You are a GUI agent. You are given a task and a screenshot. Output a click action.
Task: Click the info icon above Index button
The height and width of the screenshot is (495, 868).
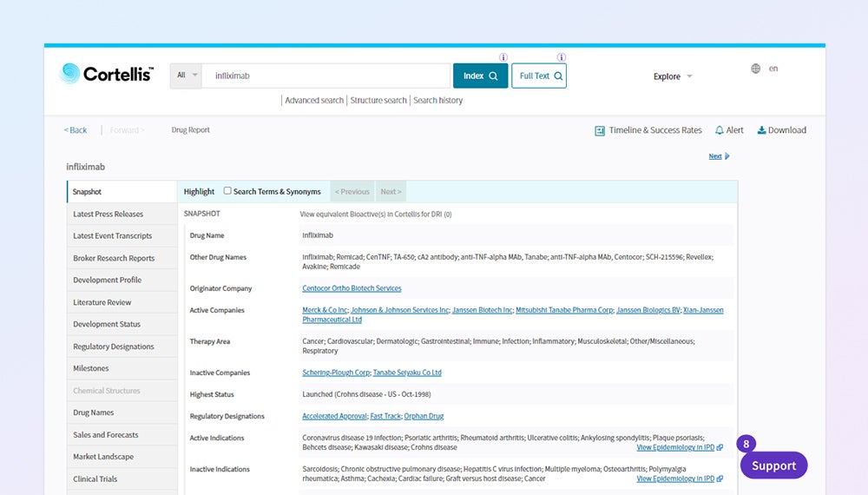(503, 57)
